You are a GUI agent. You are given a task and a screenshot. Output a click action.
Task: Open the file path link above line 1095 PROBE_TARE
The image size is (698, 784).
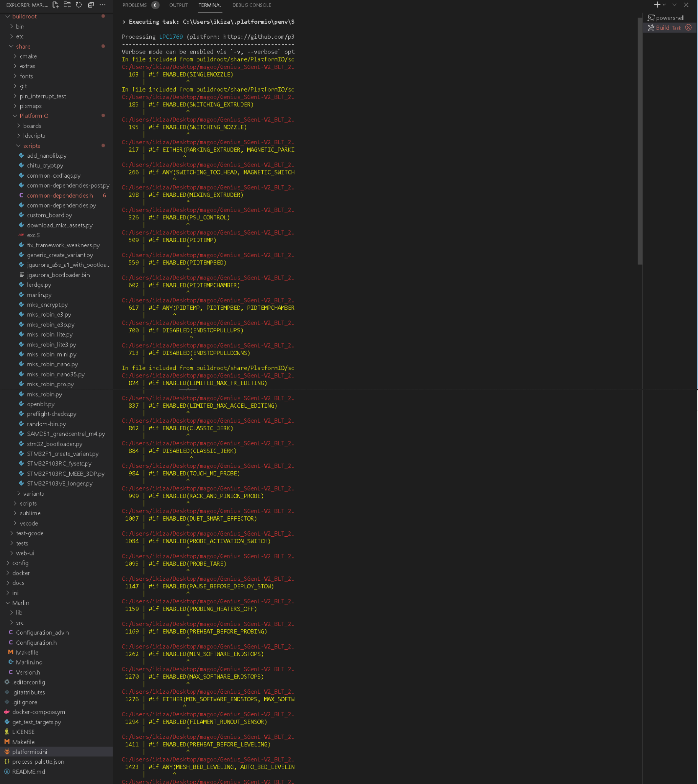tap(208, 557)
